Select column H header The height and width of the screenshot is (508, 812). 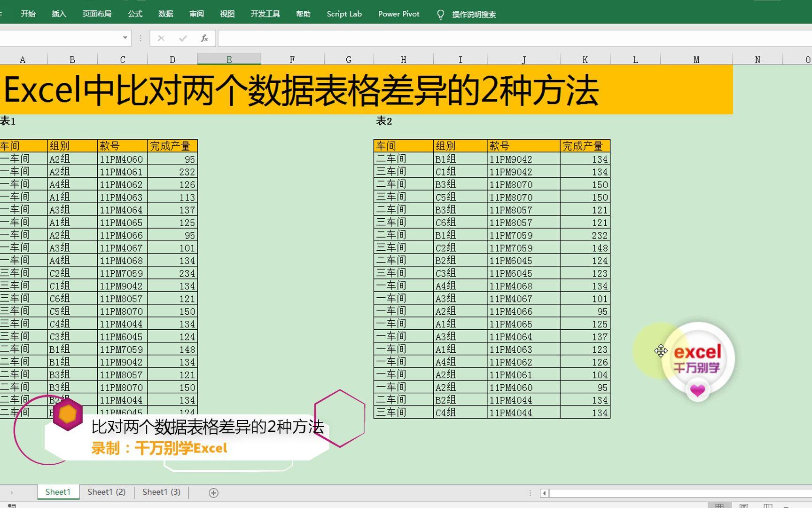coord(403,59)
